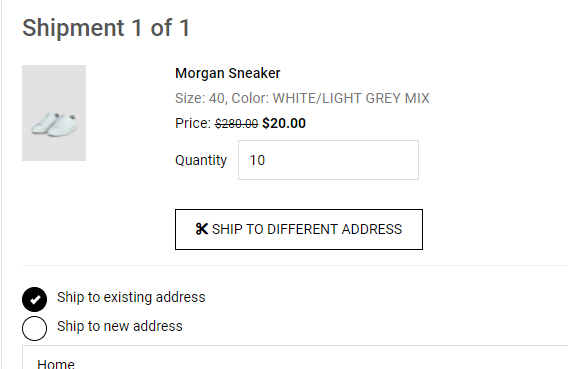Choose the Ship to new address radio button

[x=34, y=328]
